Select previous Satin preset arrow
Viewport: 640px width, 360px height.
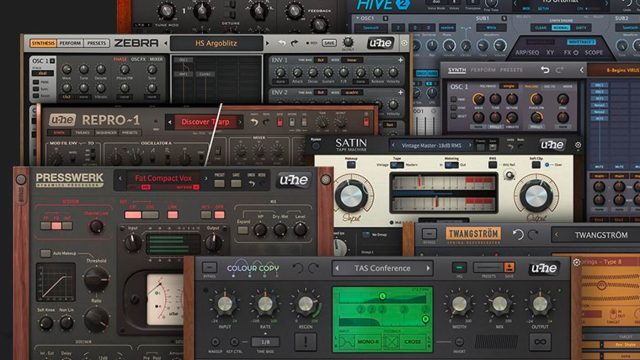(393, 145)
